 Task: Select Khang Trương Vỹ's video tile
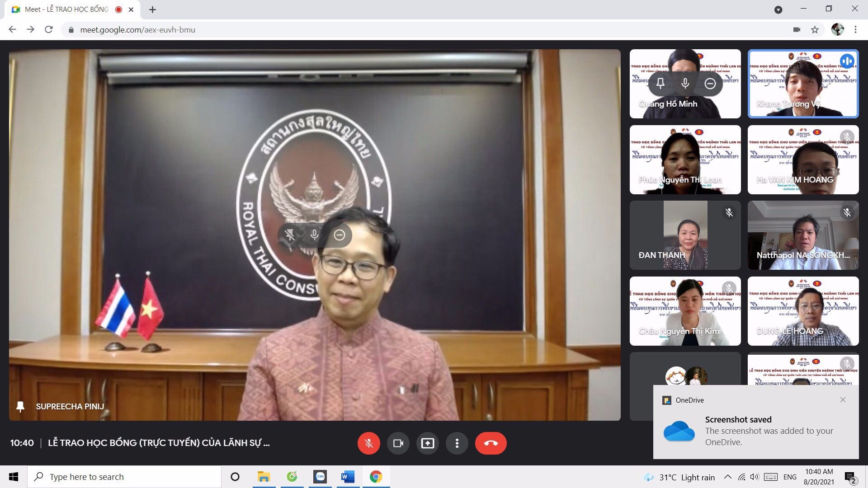pyautogui.click(x=803, y=84)
